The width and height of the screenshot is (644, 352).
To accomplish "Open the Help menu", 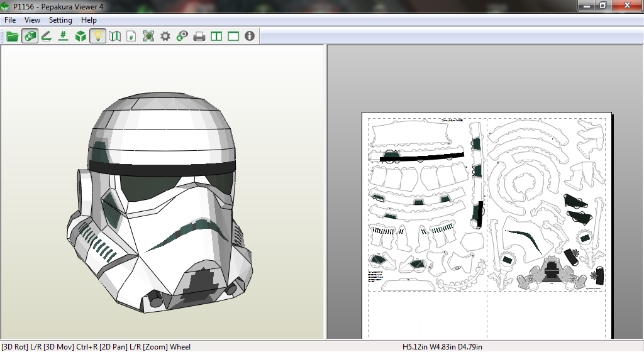I will click(x=89, y=20).
